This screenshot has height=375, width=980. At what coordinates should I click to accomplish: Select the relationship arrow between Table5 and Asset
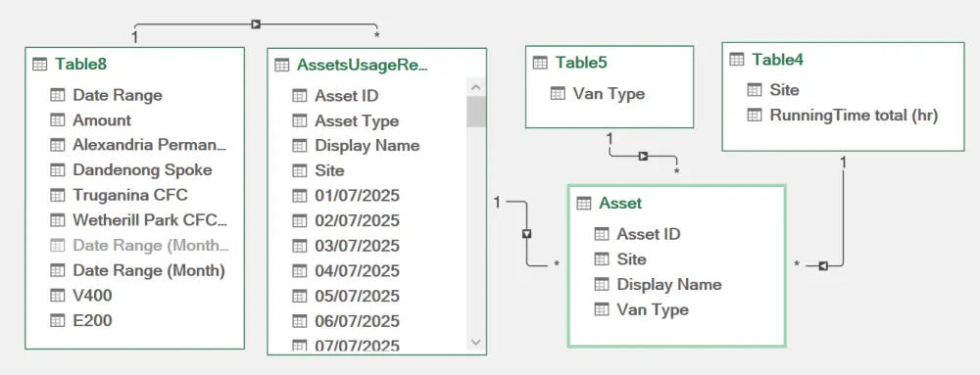pyautogui.click(x=643, y=156)
